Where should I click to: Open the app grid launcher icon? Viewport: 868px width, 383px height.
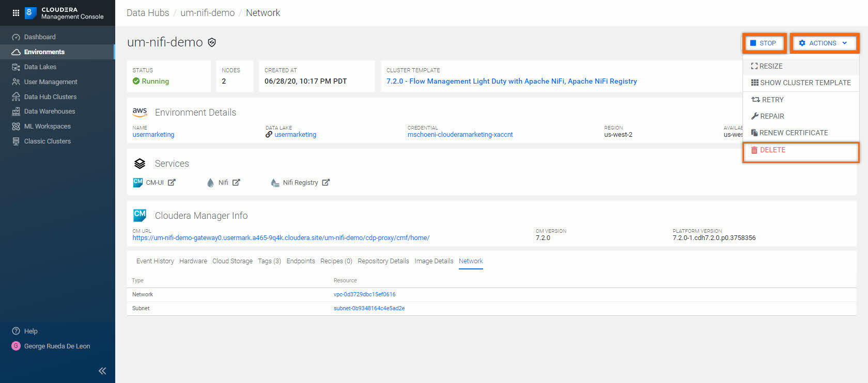pyautogui.click(x=16, y=13)
